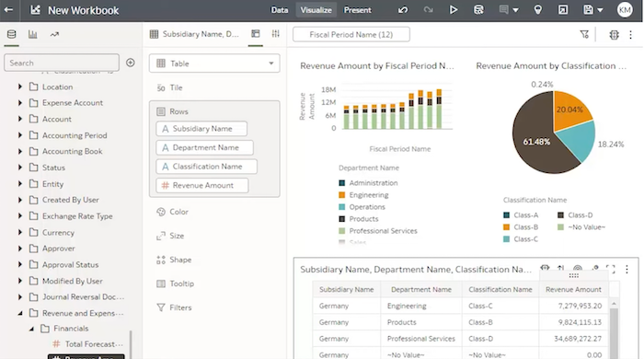Click the table grip handle dots
This screenshot has width=644, height=359.
(x=574, y=275)
